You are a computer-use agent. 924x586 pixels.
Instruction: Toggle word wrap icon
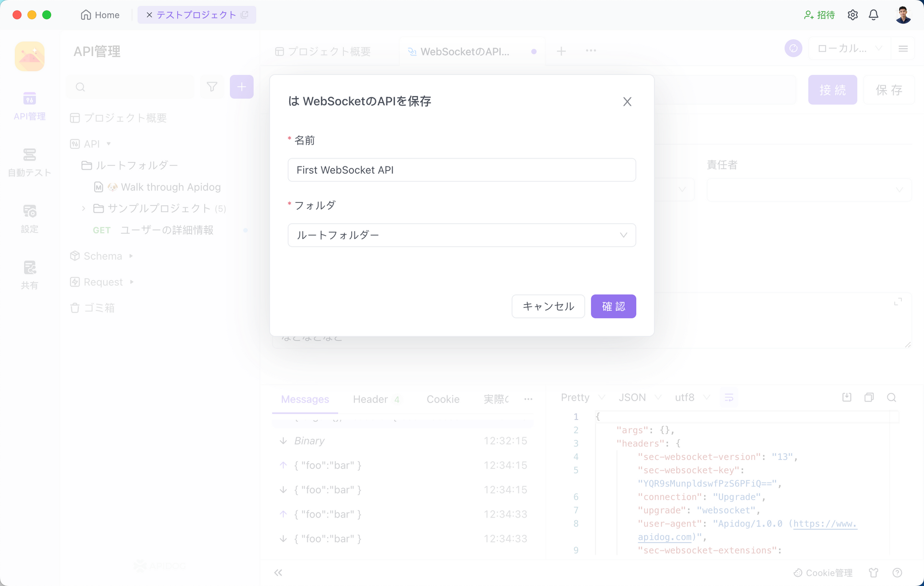point(729,397)
